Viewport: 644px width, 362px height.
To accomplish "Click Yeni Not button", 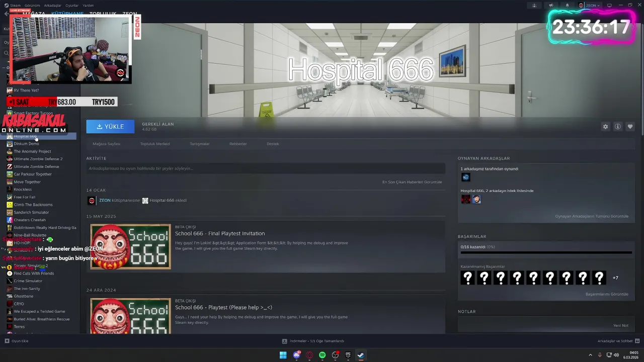I will pos(621,325).
